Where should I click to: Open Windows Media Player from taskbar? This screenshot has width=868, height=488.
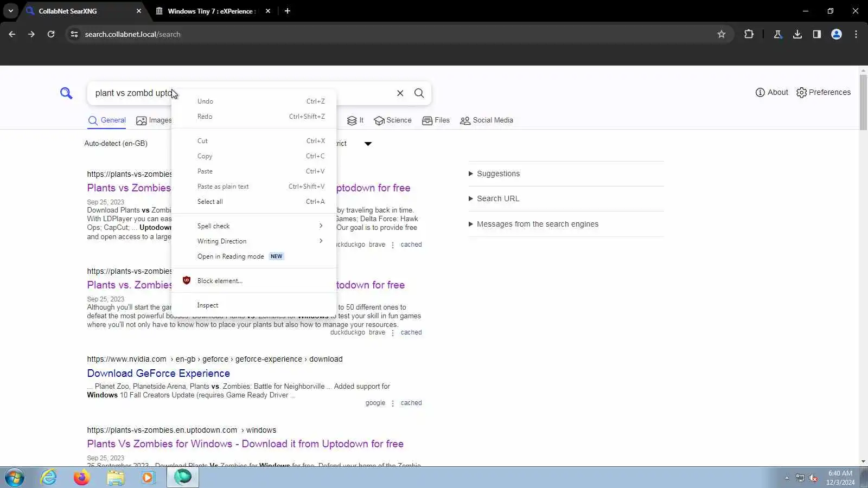148,478
